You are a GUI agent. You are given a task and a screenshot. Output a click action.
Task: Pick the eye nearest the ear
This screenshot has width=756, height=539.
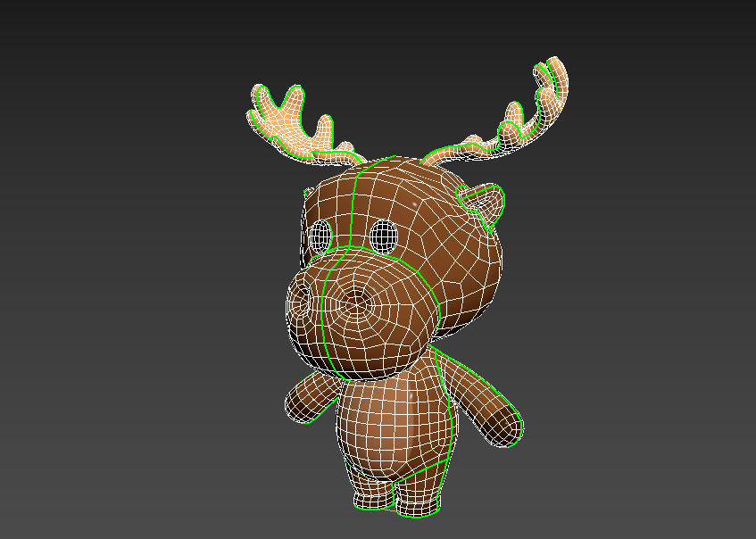[x=384, y=236]
